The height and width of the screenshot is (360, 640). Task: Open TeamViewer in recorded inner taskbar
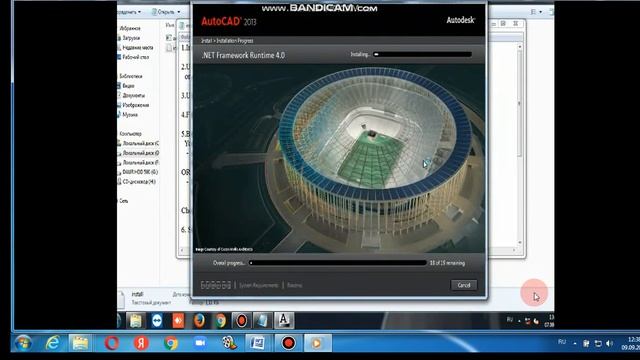(156, 321)
